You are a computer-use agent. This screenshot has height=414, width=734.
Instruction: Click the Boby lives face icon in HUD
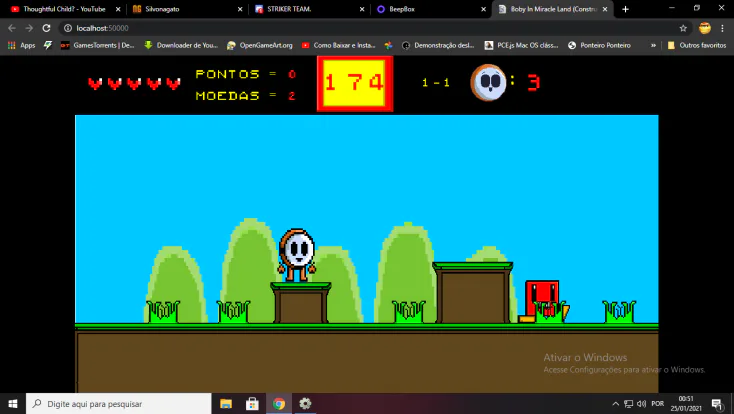click(488, 82)
